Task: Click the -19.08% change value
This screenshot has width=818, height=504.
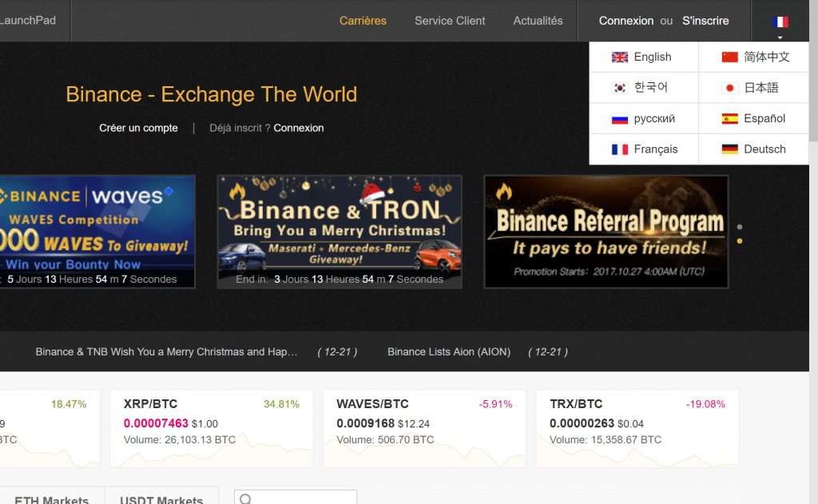Action: pos(705,404)
